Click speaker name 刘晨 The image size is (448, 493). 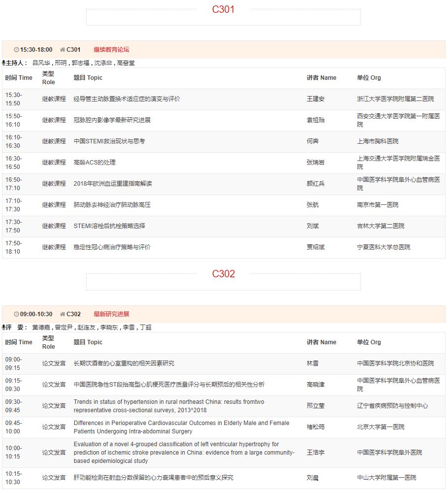[x=313, y=478]
